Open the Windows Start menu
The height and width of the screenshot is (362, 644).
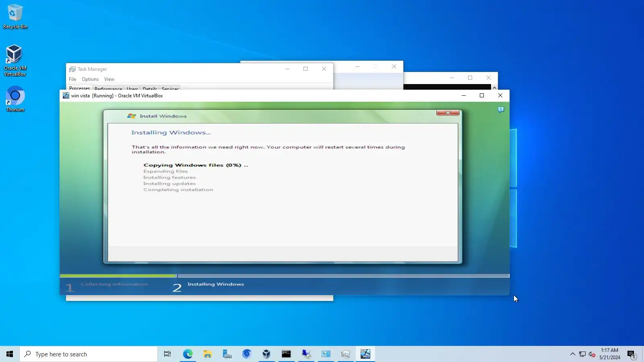coord(10,354)
